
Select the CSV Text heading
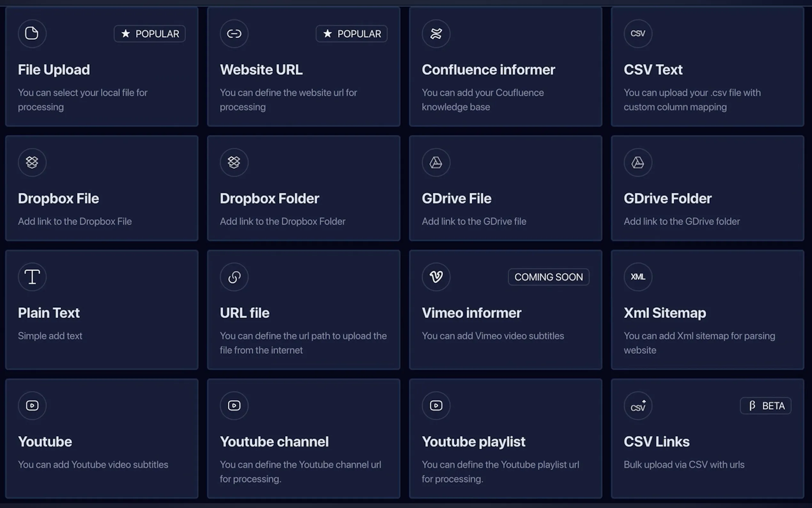[653, 70]
